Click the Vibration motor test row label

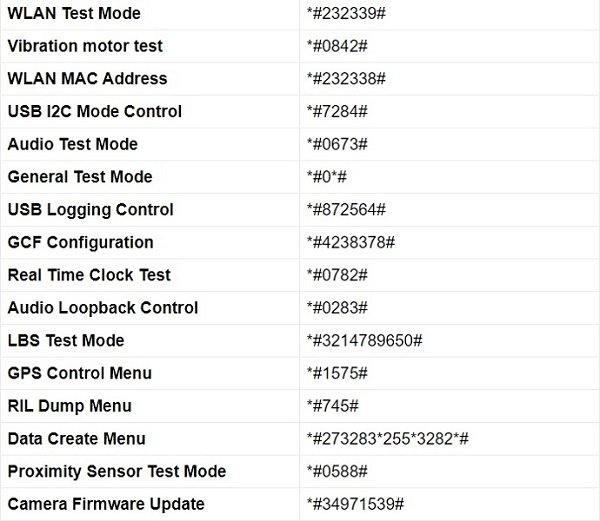click(85, 46)
